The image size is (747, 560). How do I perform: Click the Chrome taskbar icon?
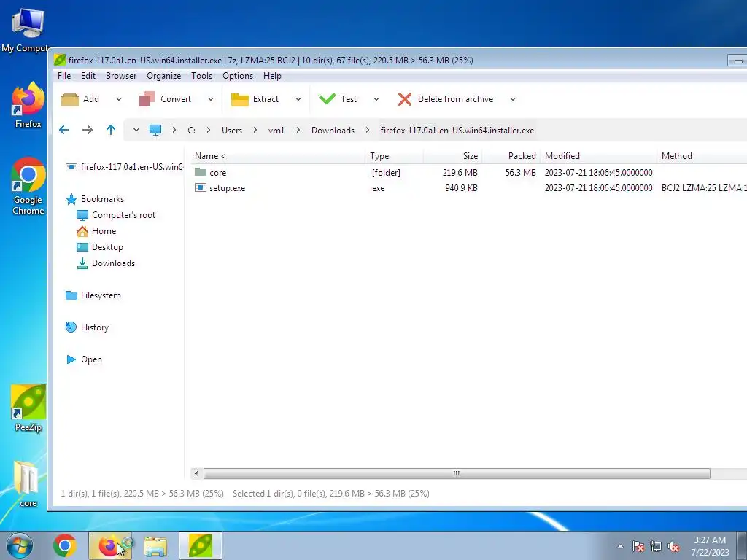(65, 545)
